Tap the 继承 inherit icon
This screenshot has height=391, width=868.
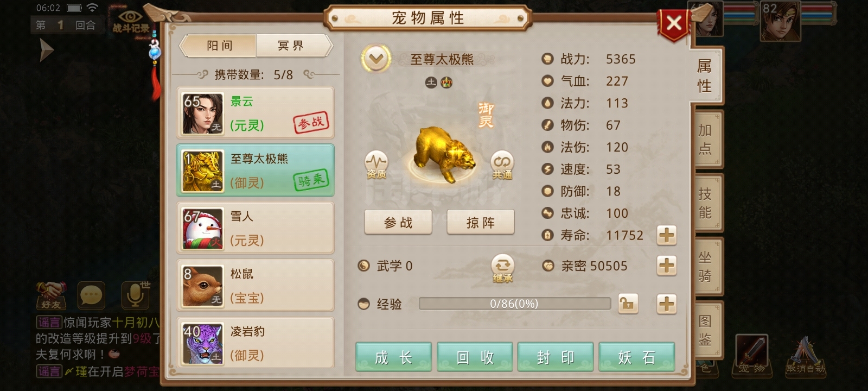click(502, 268)
